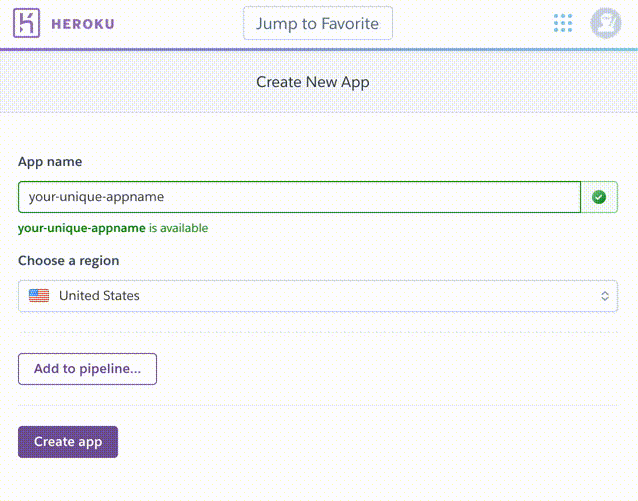Click the HEROKU wordmark text
638x501 pixels.
[x=85, y=24]
